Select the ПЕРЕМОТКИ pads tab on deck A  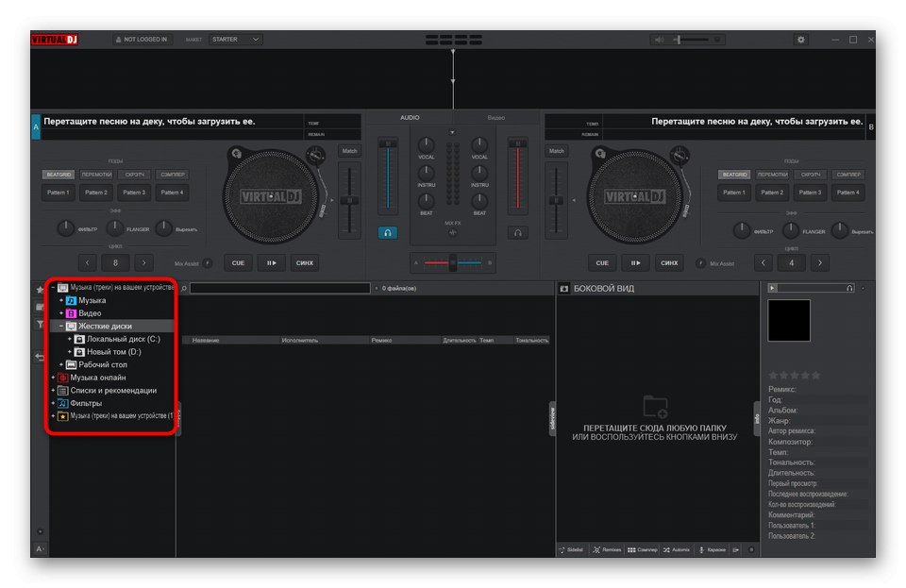coord(96,175)
